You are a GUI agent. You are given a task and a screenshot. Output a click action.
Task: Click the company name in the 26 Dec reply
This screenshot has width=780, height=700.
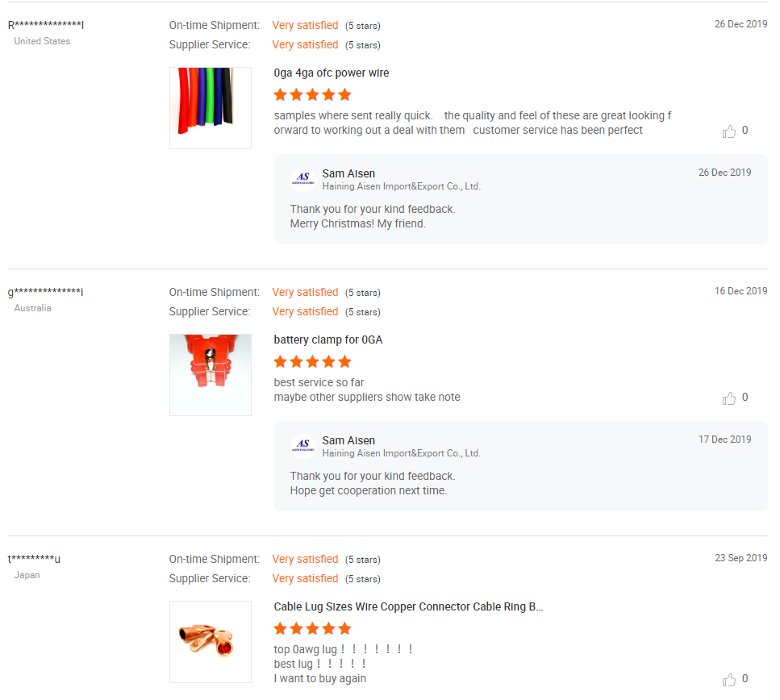(x=401, y=186)
